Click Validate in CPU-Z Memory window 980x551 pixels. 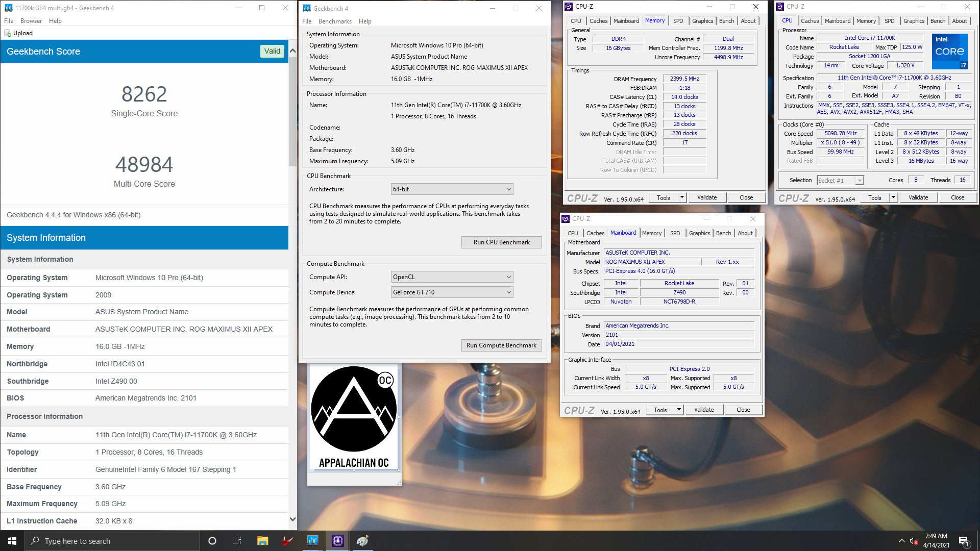point(707,197)
